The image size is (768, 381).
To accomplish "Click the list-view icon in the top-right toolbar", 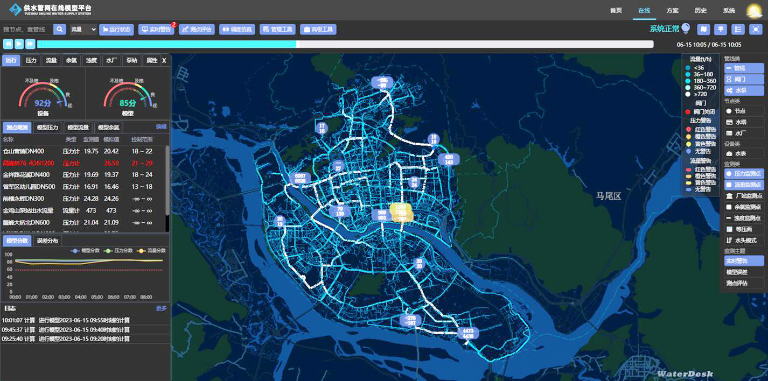I will click(738, 29).
